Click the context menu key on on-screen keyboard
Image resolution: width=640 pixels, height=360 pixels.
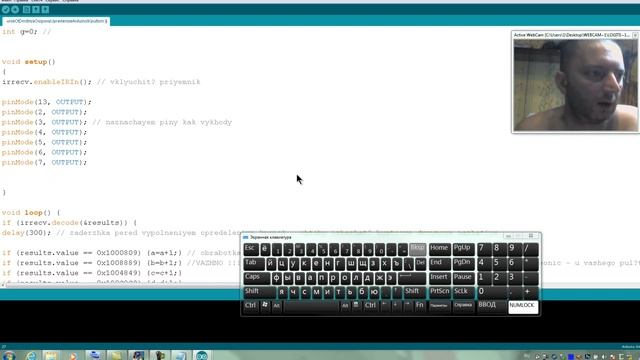356,306
